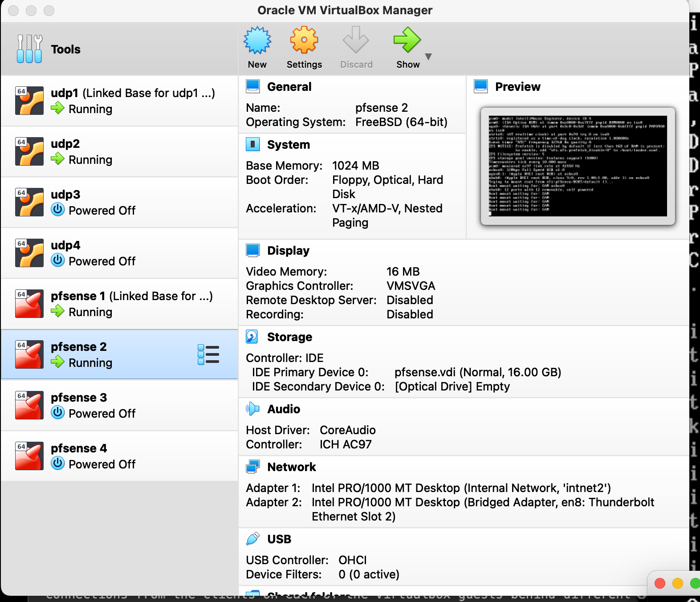Click the OHCI USB controller value

(353, 560)
